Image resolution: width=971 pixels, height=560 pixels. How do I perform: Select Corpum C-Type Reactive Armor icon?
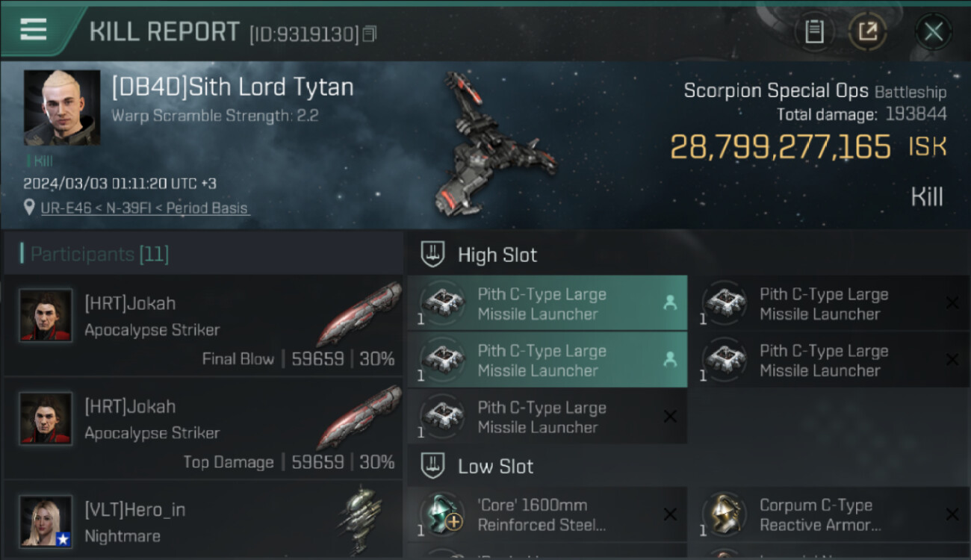[725, 515]
